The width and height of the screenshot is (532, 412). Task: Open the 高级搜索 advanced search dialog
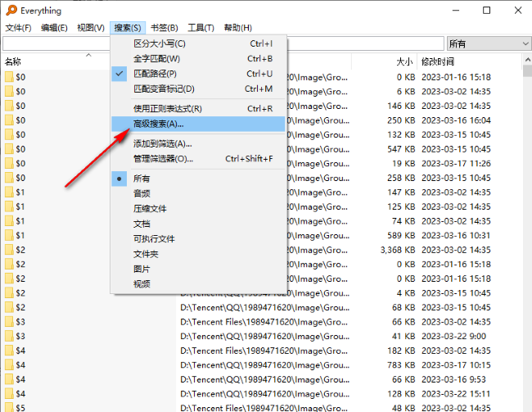pyautogui.click(x=158, y=124)
